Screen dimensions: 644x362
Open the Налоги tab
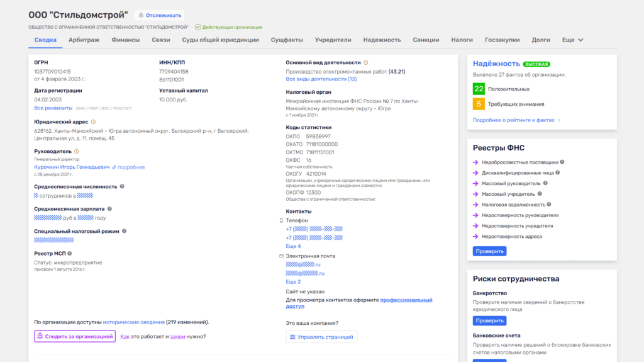[x=462, y=40]
